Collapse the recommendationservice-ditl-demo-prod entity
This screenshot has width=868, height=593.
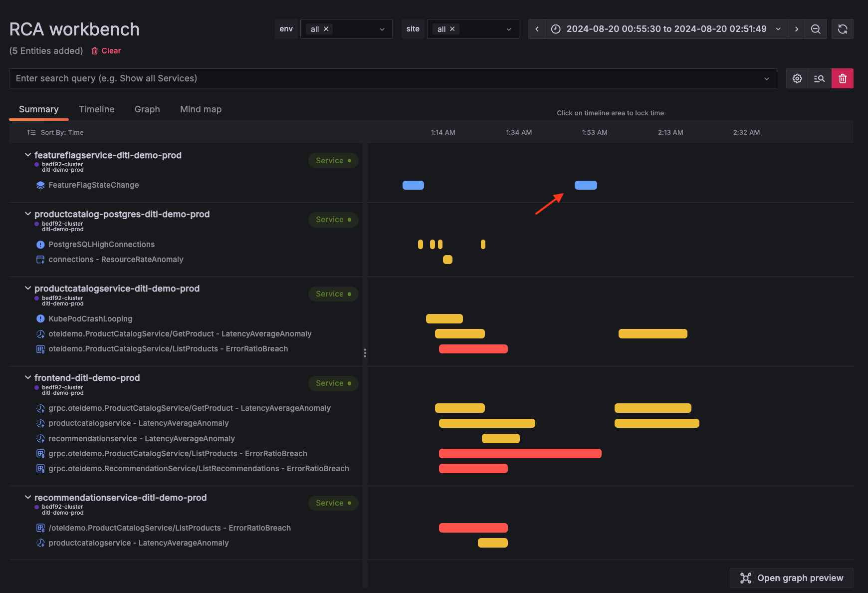[x=27, y=497]
